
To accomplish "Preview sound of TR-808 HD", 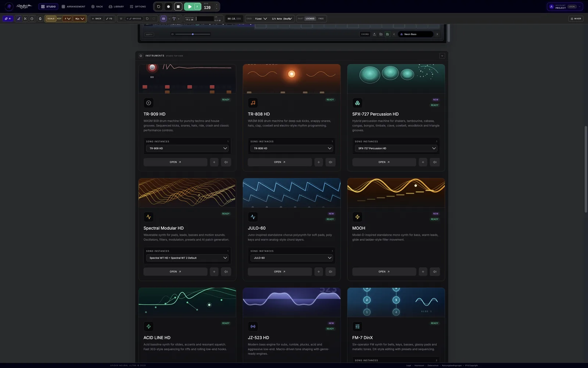I will click(330, 162).
